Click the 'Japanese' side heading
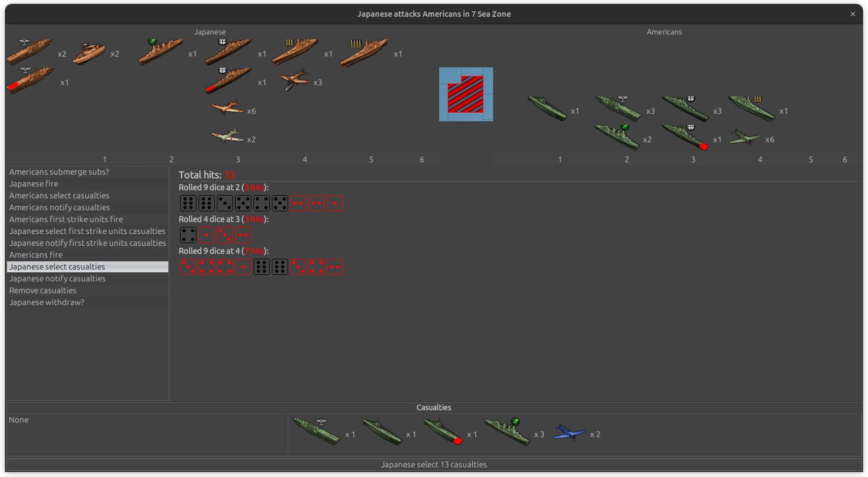 210,32
